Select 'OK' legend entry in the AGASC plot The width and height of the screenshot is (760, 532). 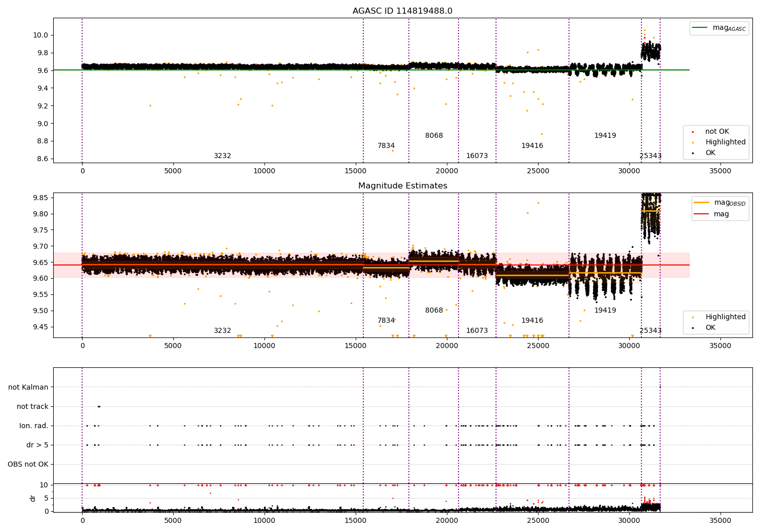(x=710, y=153)
